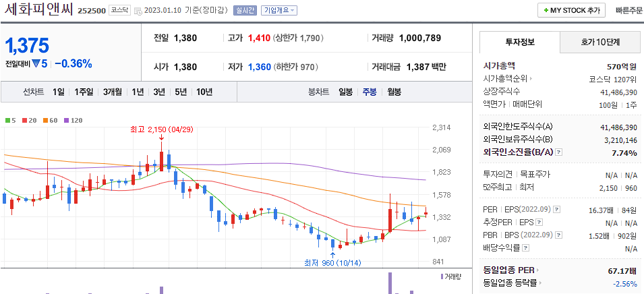
Task: Click the 570억원 market cap value
Action: coord(622,66)
